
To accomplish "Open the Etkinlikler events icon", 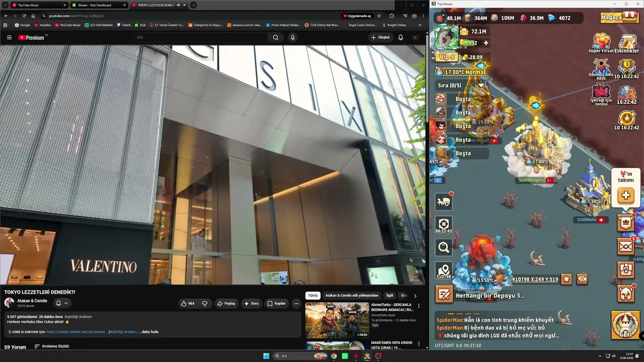I will point(627,43).
